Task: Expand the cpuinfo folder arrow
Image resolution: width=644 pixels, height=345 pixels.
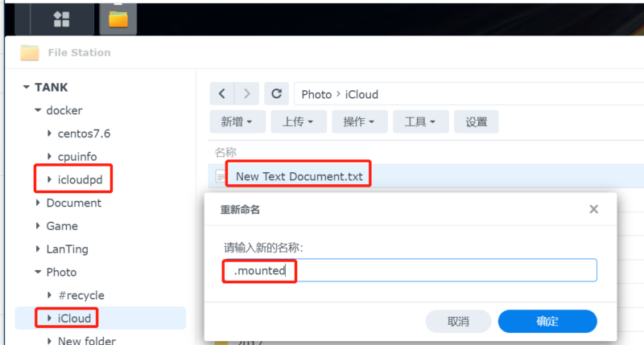Action: [49, 156]
